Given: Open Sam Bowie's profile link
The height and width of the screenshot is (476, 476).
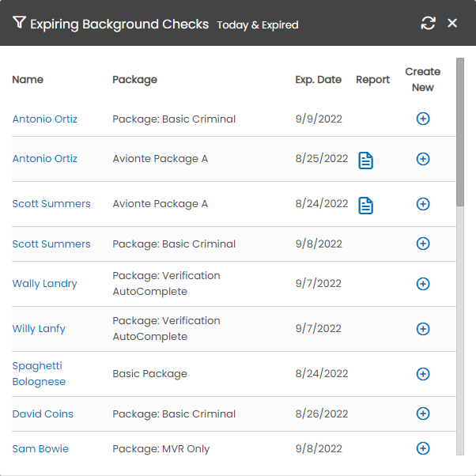Looking at the screenshot, I should (x=40, y=448).
